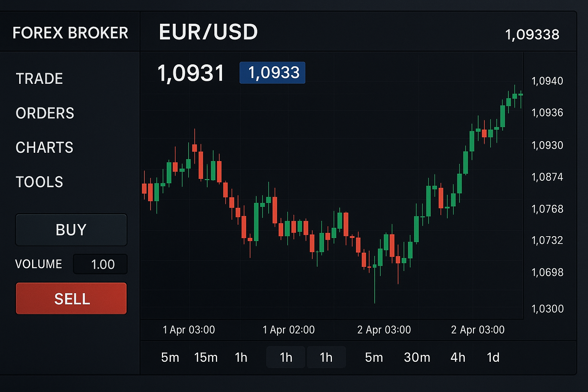The height and width of the screenshot is (392, 588).
Task: Click the blue 1,0933 price badge
Action: [273, 73]
